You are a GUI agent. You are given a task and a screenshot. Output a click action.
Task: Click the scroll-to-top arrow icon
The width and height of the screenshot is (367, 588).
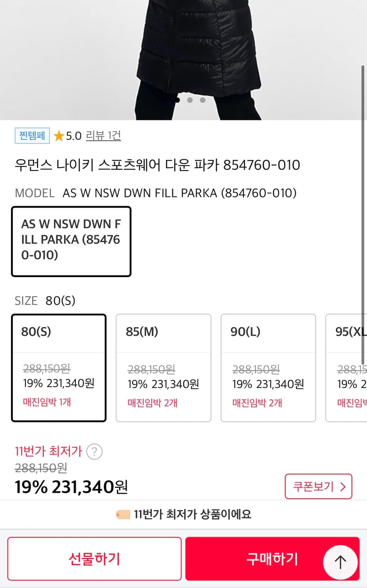click(x=340, y=561)
